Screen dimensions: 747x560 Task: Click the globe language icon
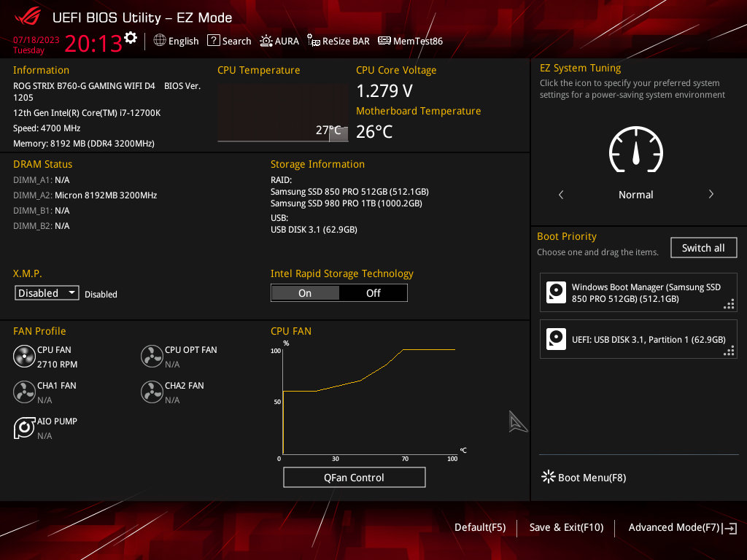pos(160,41)
